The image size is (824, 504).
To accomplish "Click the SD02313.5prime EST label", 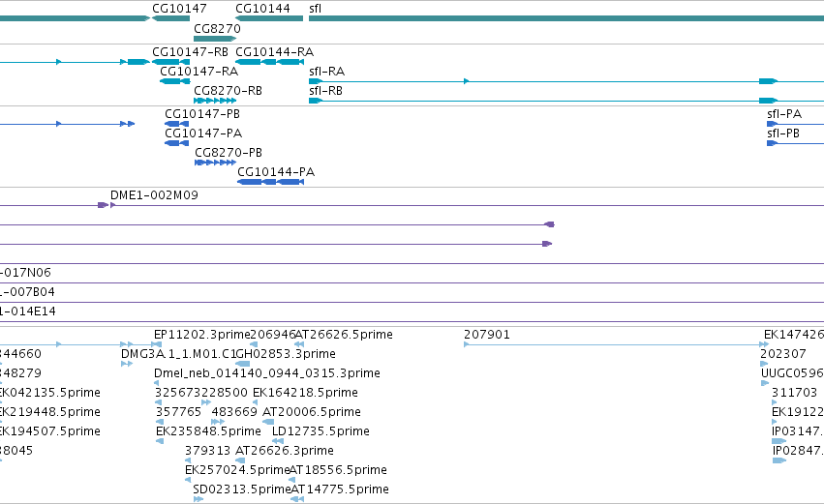I will [x=242, y=489].
